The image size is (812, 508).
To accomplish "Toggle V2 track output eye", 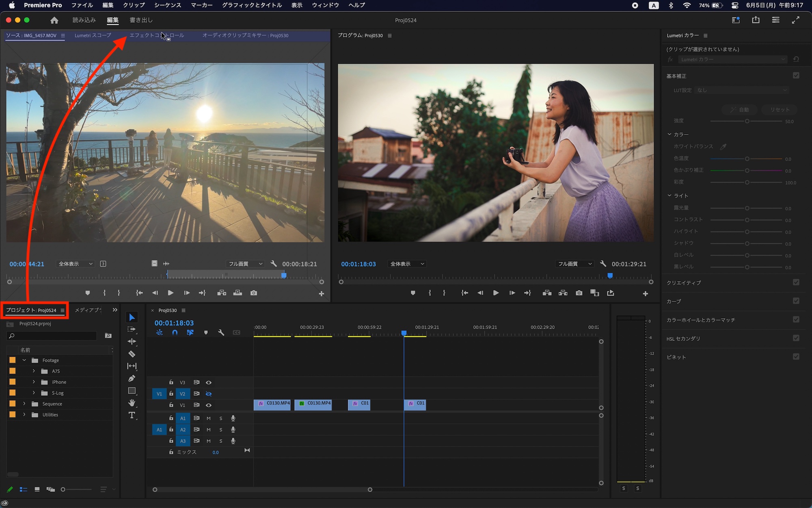I will coord(209,394).
